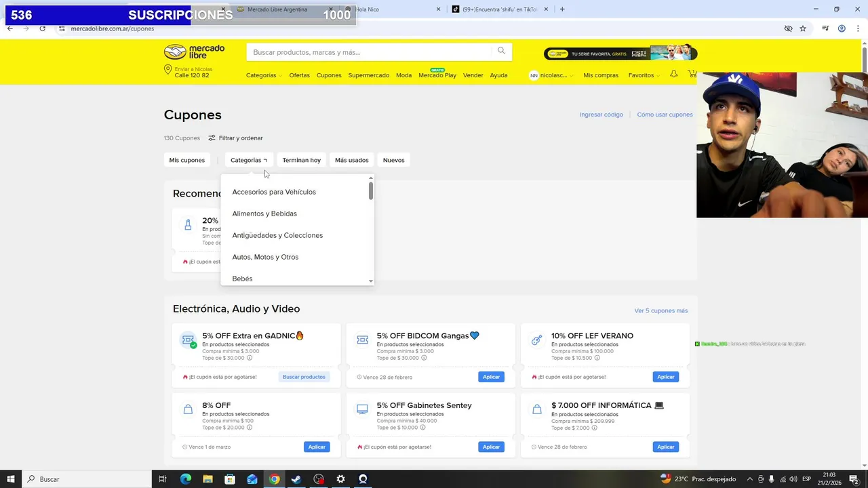
Task: Click the Windows taskbar search box
Action: pos(87,479)
